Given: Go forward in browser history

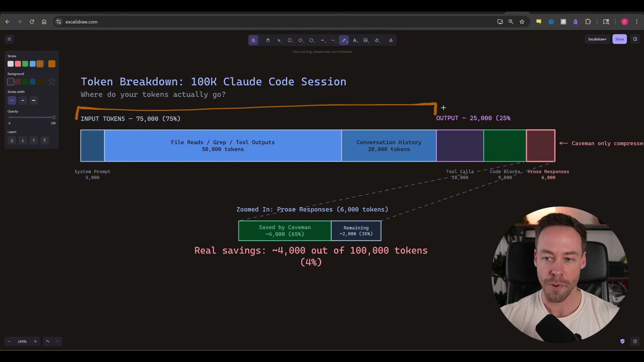Looking at the screenshot, I should point(19,22).
